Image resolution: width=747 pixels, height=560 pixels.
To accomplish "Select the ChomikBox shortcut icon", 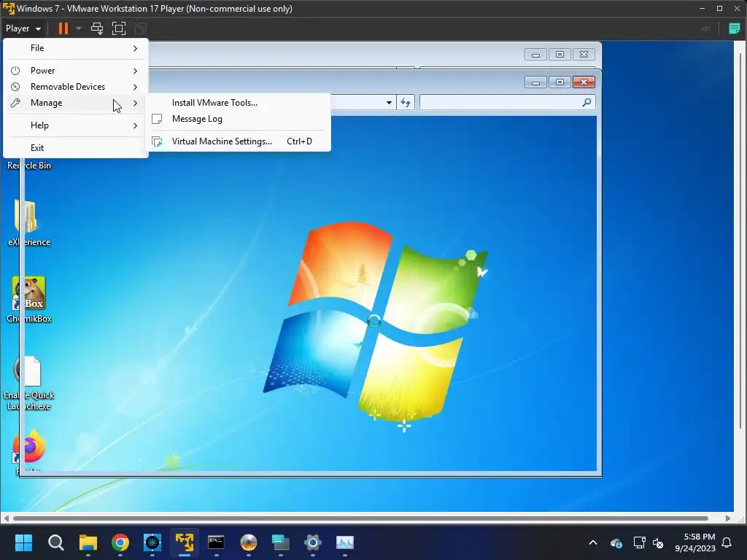I will [28, 299].
